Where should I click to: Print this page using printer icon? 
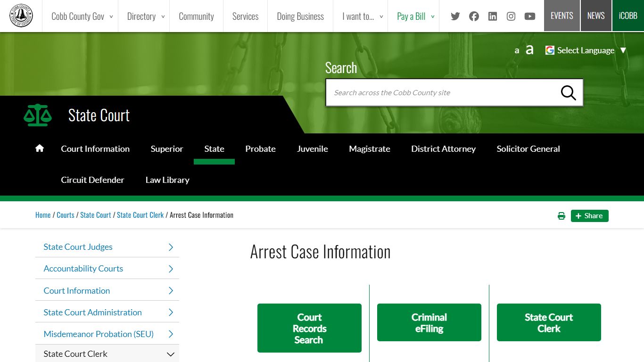(561, 216)
